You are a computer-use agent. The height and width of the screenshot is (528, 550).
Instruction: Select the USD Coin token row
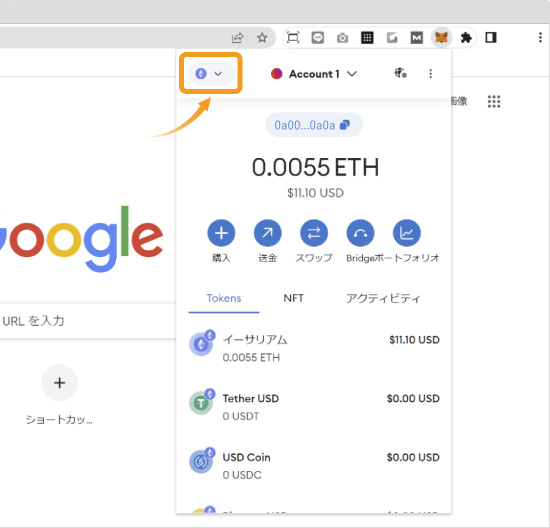point(314,466)
